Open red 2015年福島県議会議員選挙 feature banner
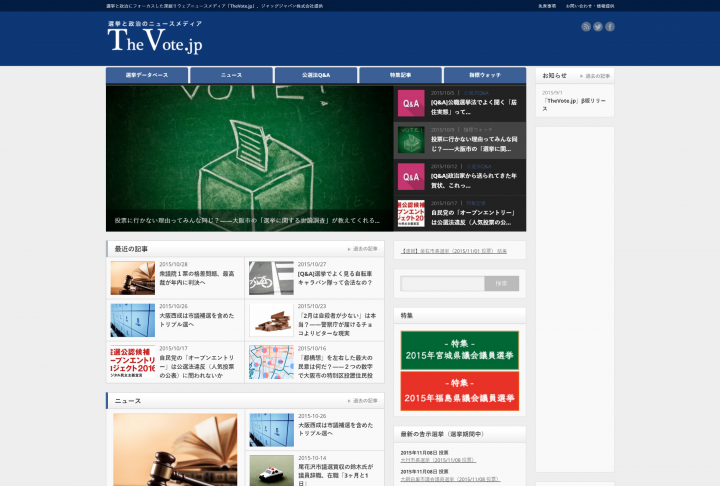This screenshot has width=720, height=486. coord(459,391)
